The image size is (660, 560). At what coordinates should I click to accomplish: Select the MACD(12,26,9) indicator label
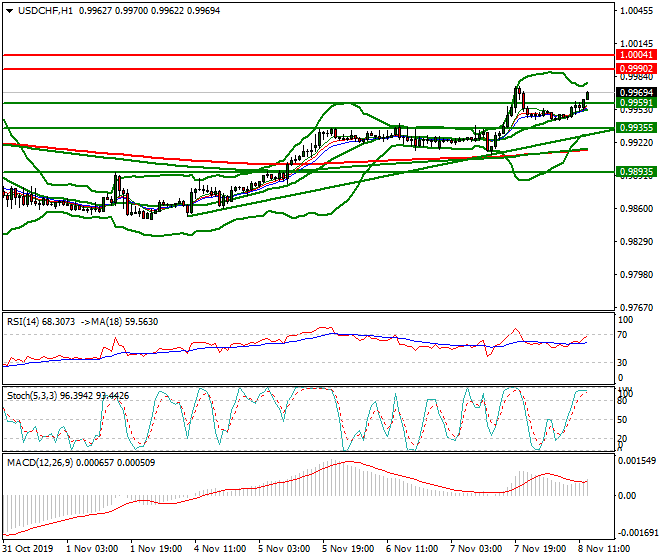coord(81,463)
